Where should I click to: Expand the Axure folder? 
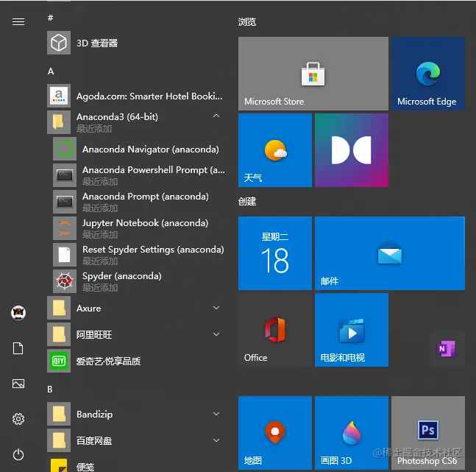point(136,309)
